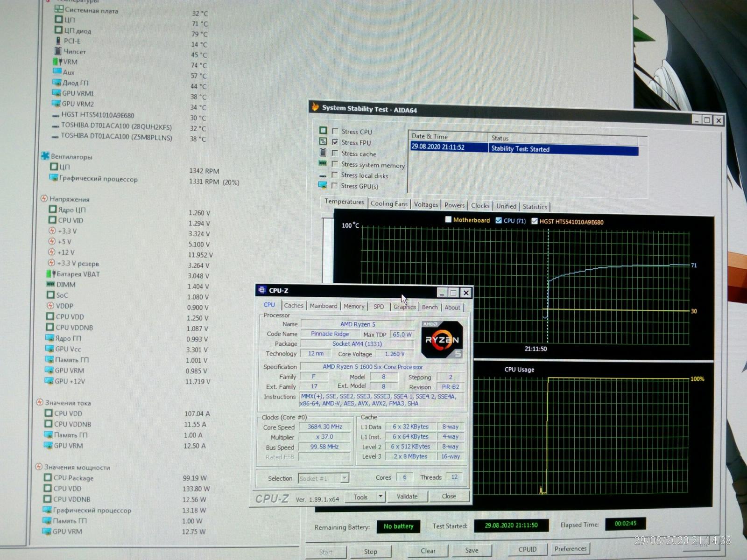Click the DIMM memory voltage icon
The height and width of the screenshot is (560, 747).
pos(50,284)
